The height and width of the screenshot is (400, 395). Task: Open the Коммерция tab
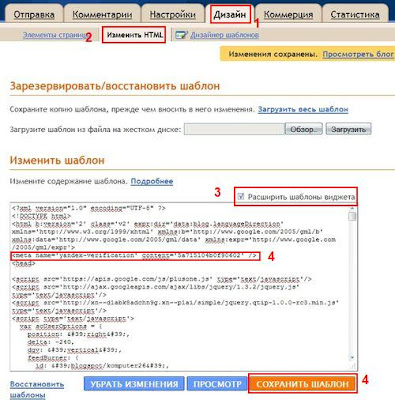(288, 15)
